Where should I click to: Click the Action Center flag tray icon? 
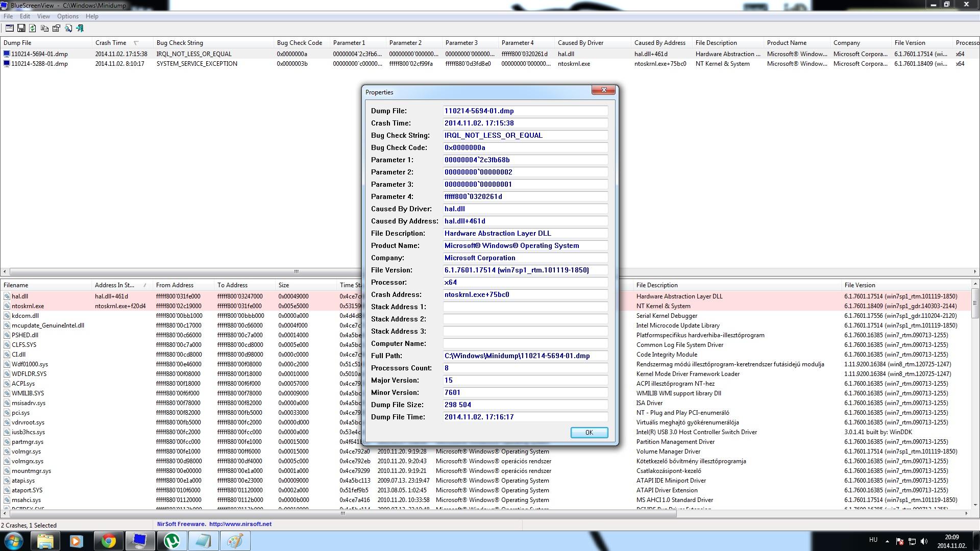point(900,541)
